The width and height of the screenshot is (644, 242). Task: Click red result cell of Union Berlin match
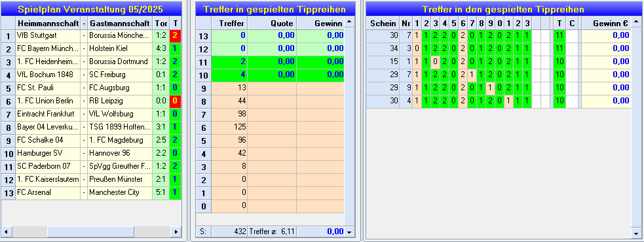(x=176, y=101)
